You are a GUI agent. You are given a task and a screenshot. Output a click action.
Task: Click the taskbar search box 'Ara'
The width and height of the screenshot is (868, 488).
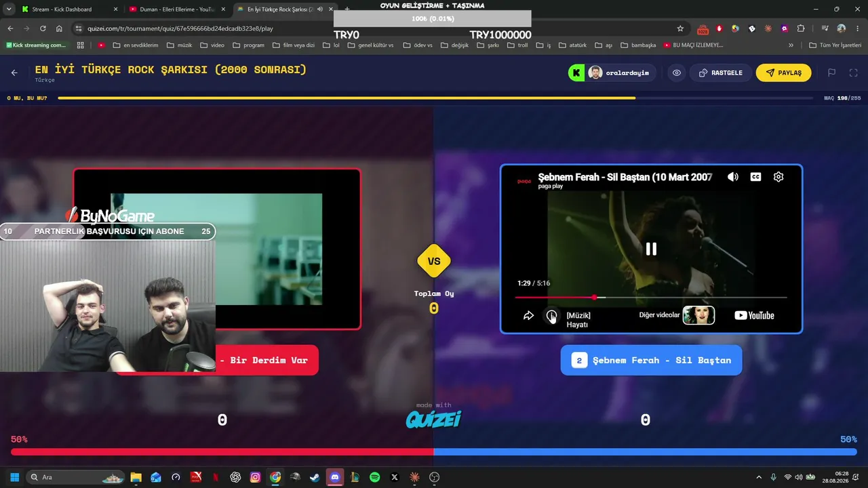tap(75, 477)
